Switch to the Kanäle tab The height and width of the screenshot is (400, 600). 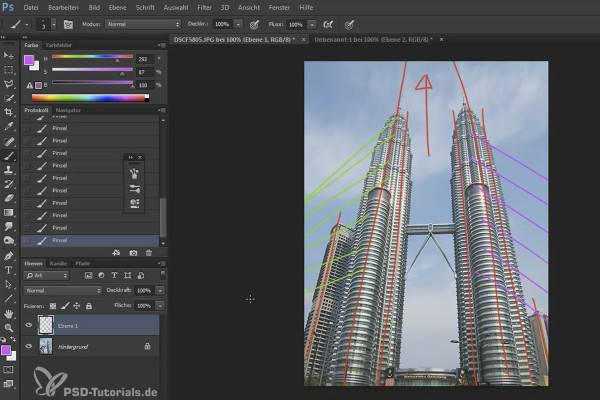click(x=58, y=263)
